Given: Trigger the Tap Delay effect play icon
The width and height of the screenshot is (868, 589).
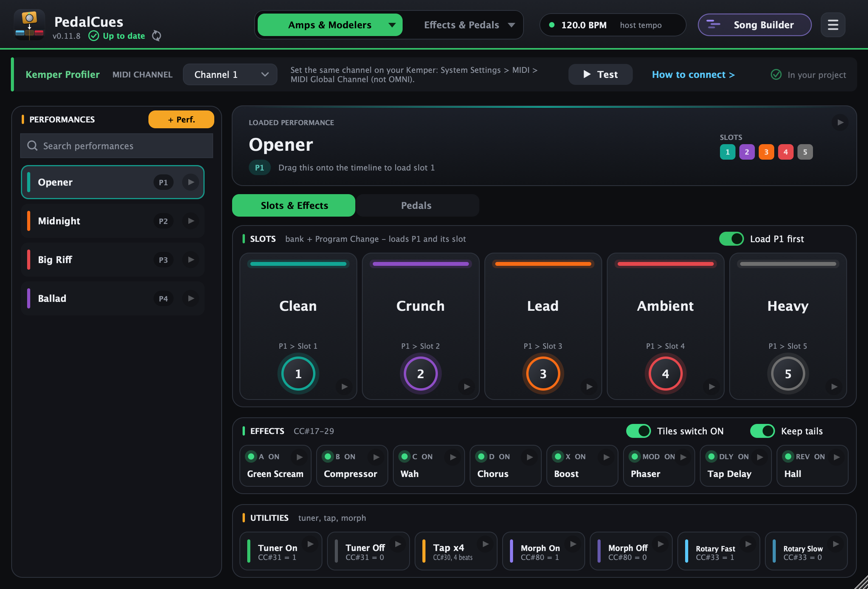Looking at the screenshot, I should coord(759,457).
